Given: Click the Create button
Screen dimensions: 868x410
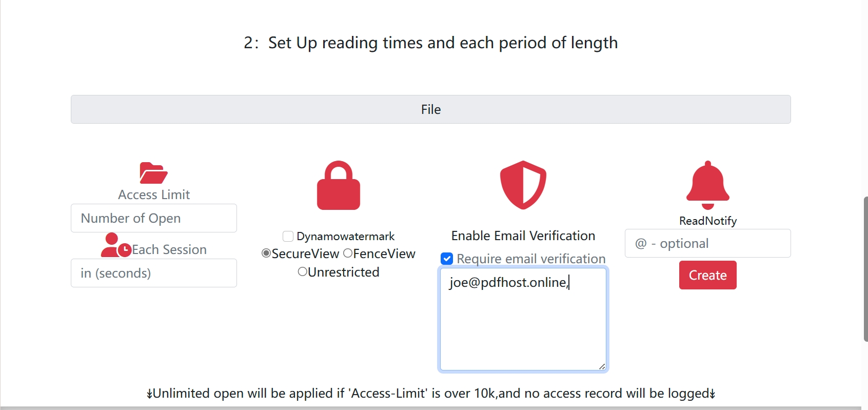Looking at the screenshot, I should [707, 275].
